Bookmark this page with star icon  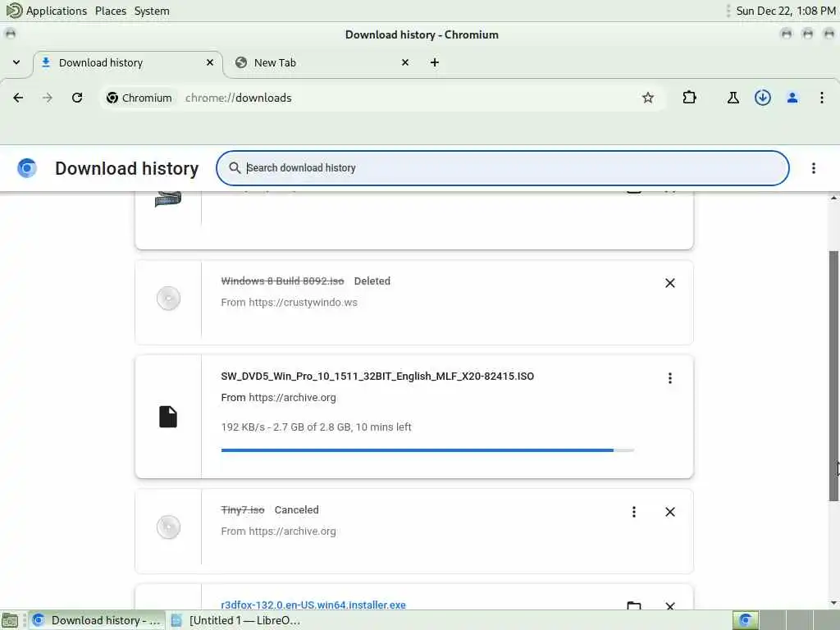point(648,98)
